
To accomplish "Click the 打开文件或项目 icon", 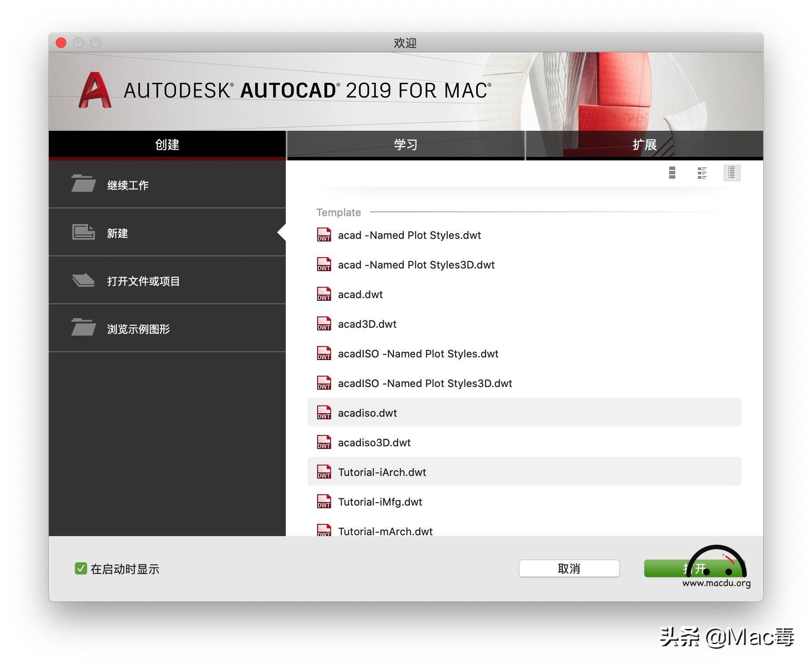I will (x=83, y=280).
